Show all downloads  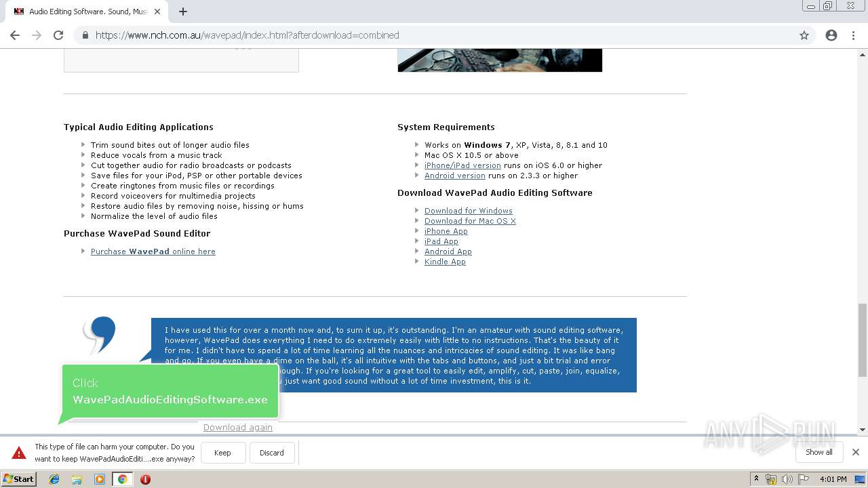(819, 452)
